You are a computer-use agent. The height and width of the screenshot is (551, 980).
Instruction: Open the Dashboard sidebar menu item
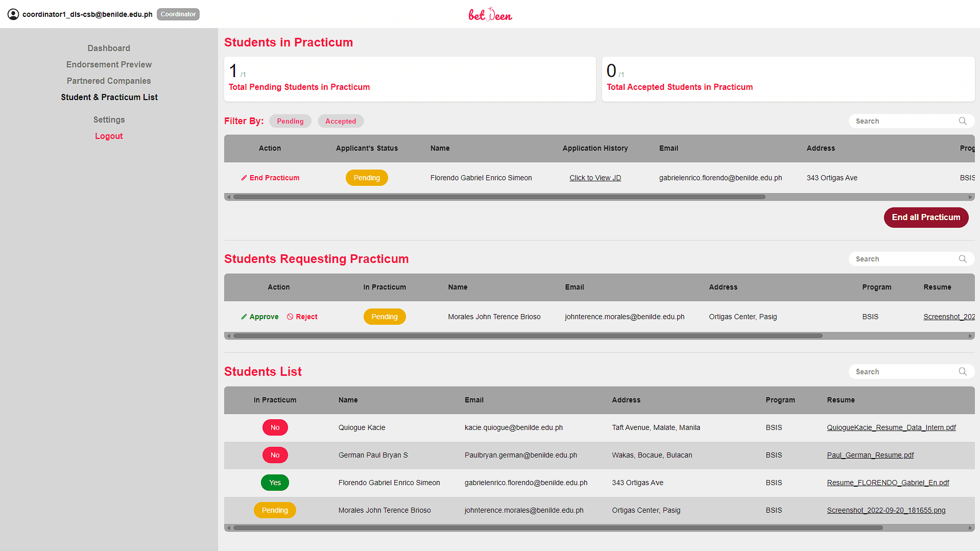point(109,48)
